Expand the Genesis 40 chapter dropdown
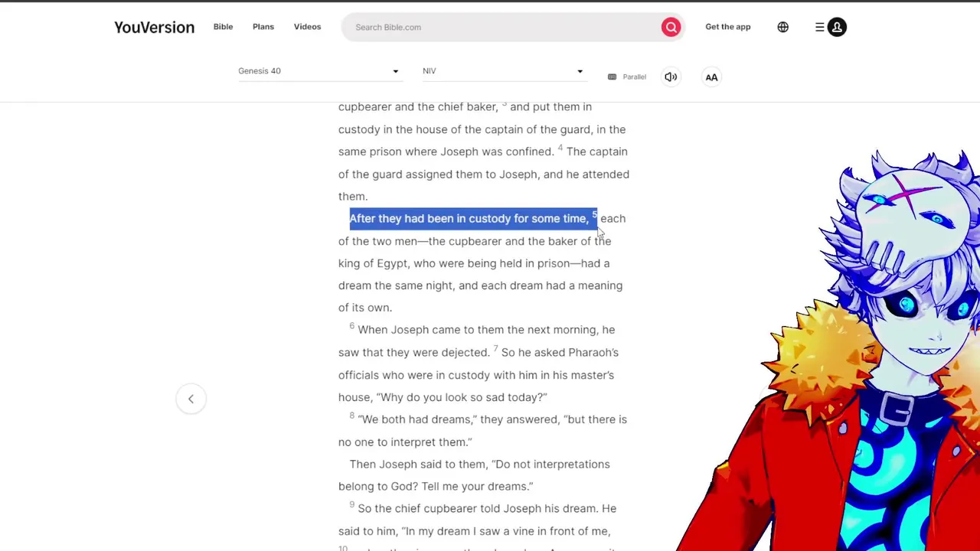This screenshot has height=551, width=980. (318, 71)
